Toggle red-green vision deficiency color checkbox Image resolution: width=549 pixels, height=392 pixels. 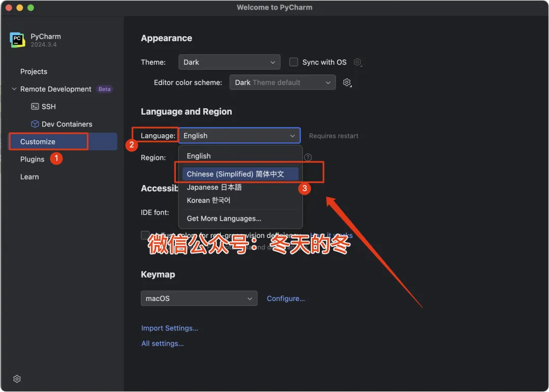click(145, 235)
